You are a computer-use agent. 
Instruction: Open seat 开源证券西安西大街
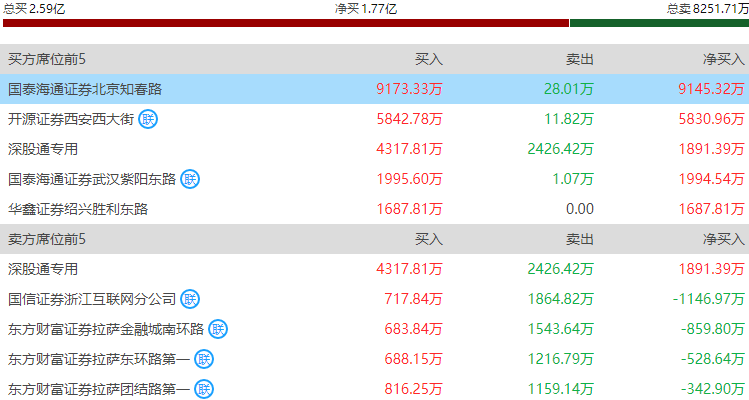click(71, 119)
